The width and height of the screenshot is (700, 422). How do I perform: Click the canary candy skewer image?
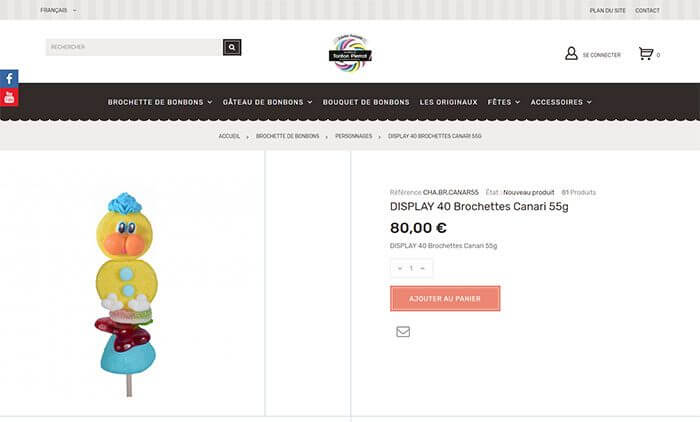[x=126, y=295]
